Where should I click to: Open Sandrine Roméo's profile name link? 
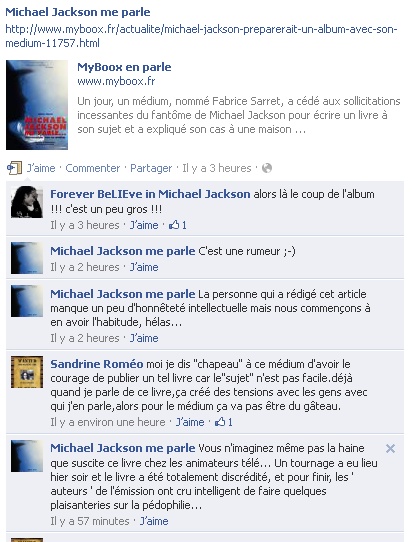(x=97, y=364)
